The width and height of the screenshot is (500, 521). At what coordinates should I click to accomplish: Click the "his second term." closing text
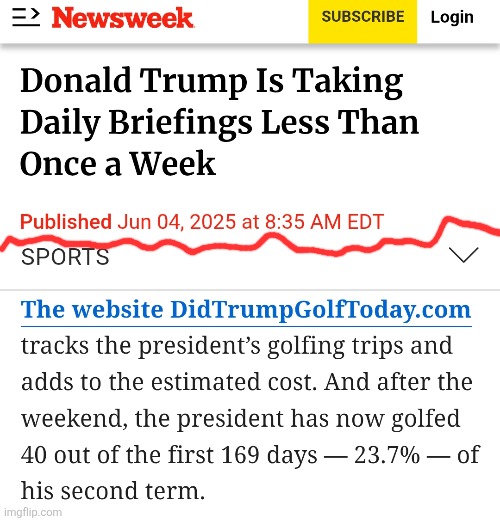[113, 491]
